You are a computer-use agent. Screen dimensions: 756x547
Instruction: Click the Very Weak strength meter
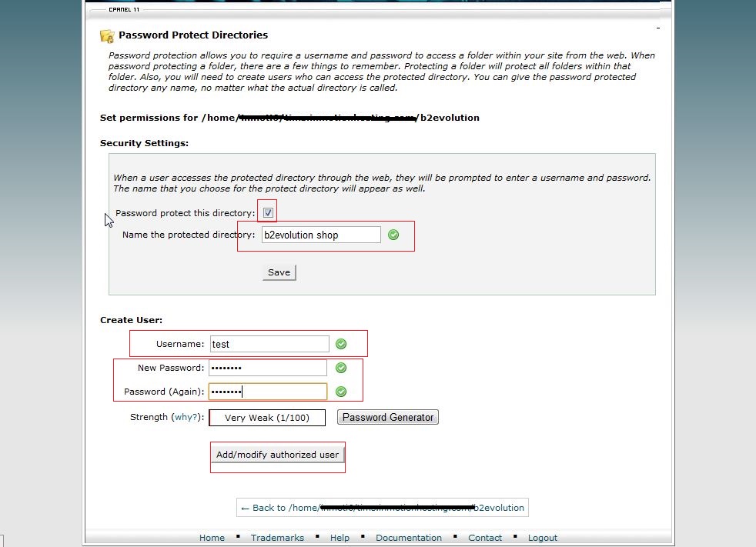[267, 418]
